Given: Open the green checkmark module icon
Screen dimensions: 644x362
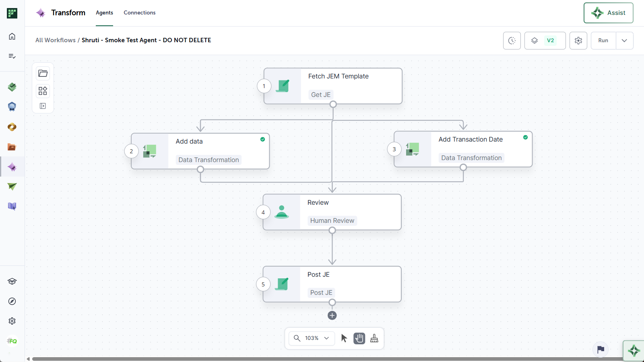Looking at the screenshot, I should pos(12,87).
